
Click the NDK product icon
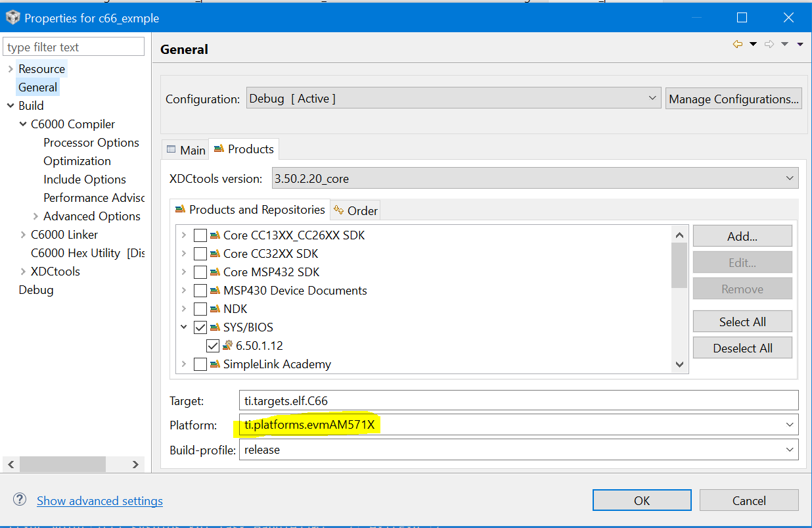click(x=215, y=309)
